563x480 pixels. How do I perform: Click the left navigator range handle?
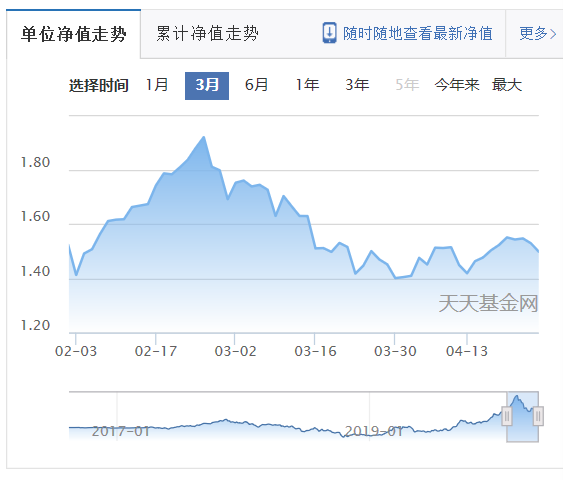[507, 416]
